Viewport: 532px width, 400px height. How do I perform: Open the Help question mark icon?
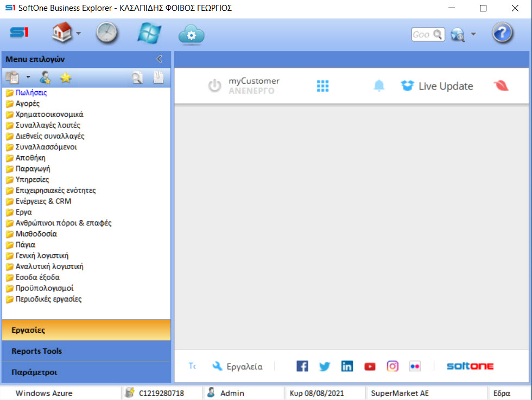[502, 33]
